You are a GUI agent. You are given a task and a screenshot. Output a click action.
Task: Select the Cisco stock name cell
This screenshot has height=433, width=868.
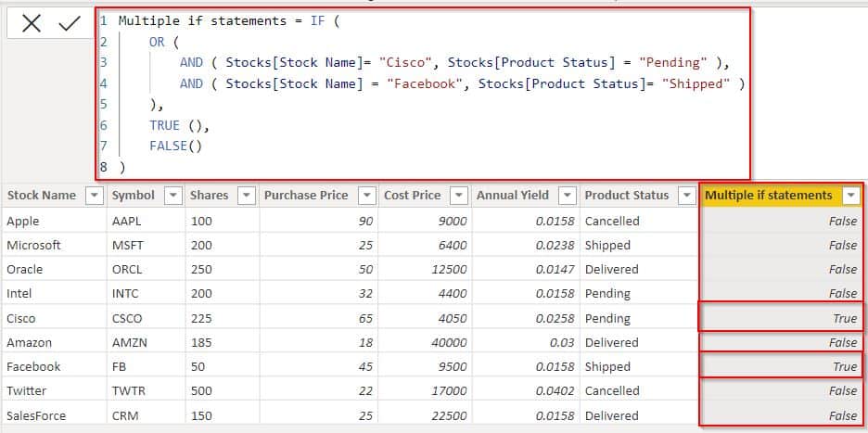tap(54, 318)
